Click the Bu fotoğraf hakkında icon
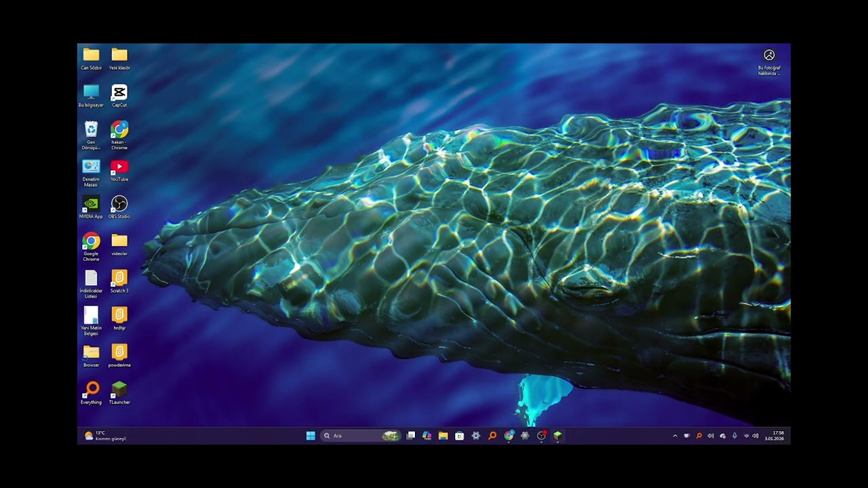 click(769, 62)
